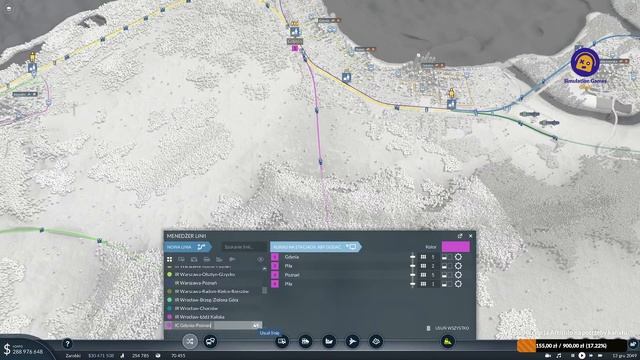This screenshot has height=360, width=640.
Task: Open the line manager from bottom toolbar
Action: pyautogui.click(x=190, y=341)
